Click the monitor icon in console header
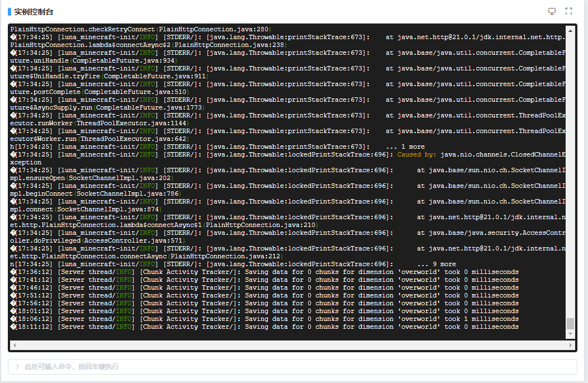Screen dimensions: 588x383 [552, 11]
